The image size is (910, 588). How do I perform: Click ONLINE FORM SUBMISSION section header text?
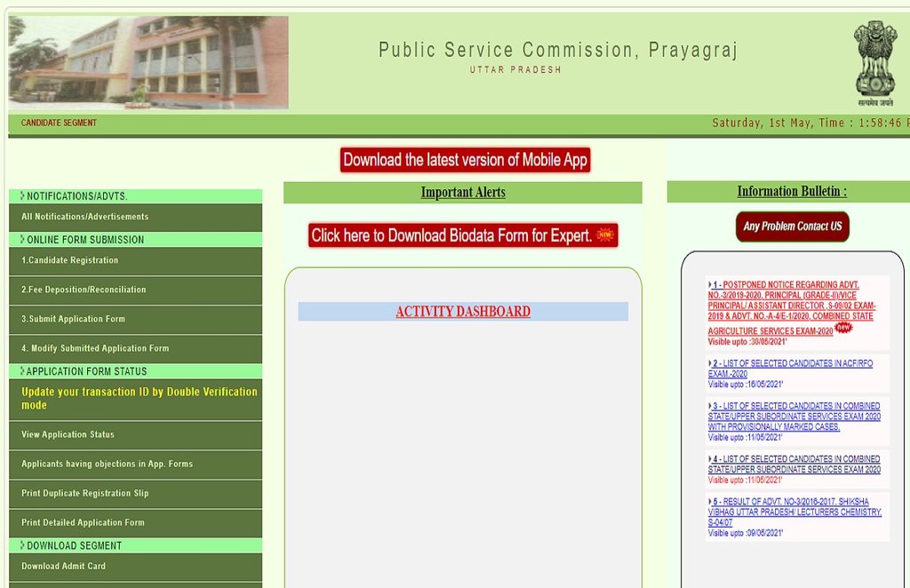coord(85,240)
